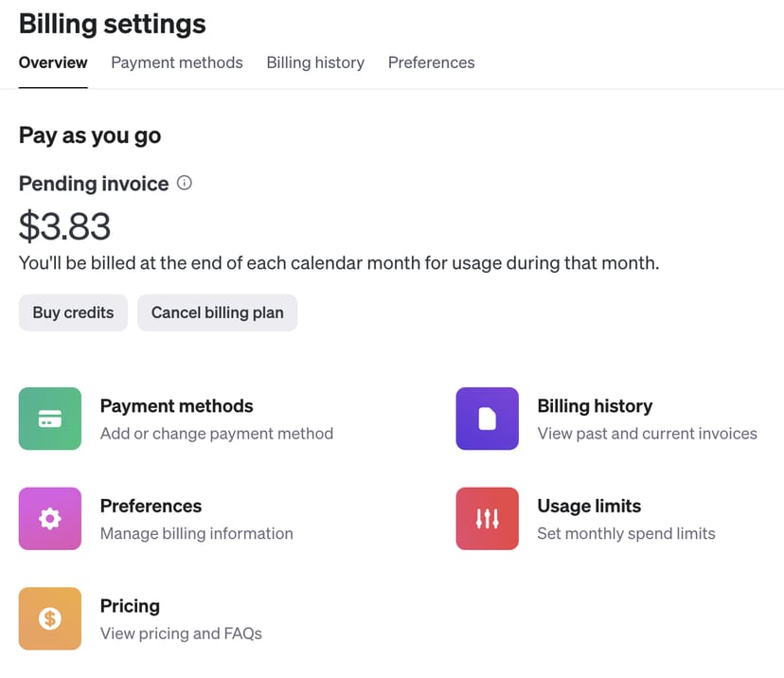This screenshot has width=784, height=678.
Task: Select the pink Preferences gear icon
Action: click(50, 519)
